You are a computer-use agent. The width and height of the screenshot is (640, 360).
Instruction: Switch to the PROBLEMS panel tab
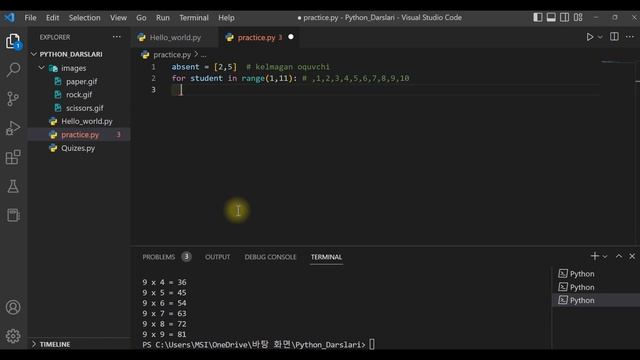tap(159, 257)
